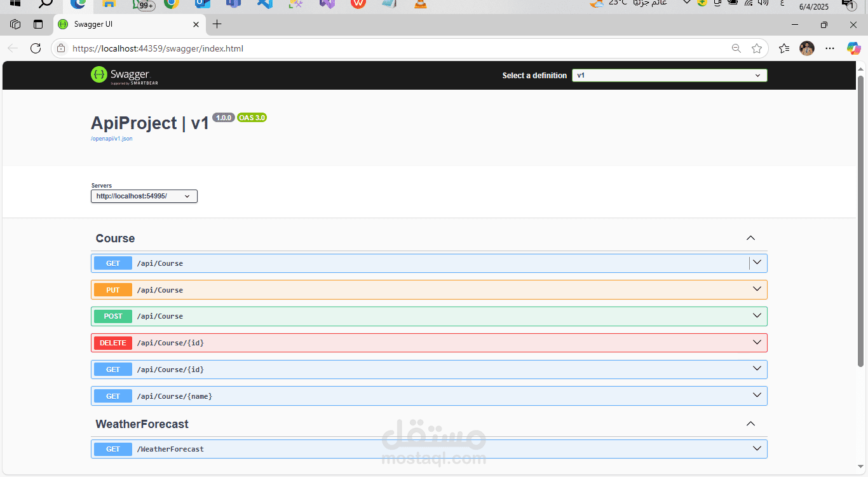Open the favorites list icon
868x477 pixels.
pos(785,48)
